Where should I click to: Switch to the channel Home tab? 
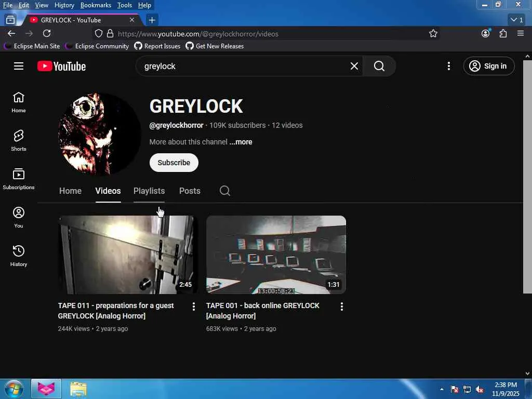pos(70,191)
